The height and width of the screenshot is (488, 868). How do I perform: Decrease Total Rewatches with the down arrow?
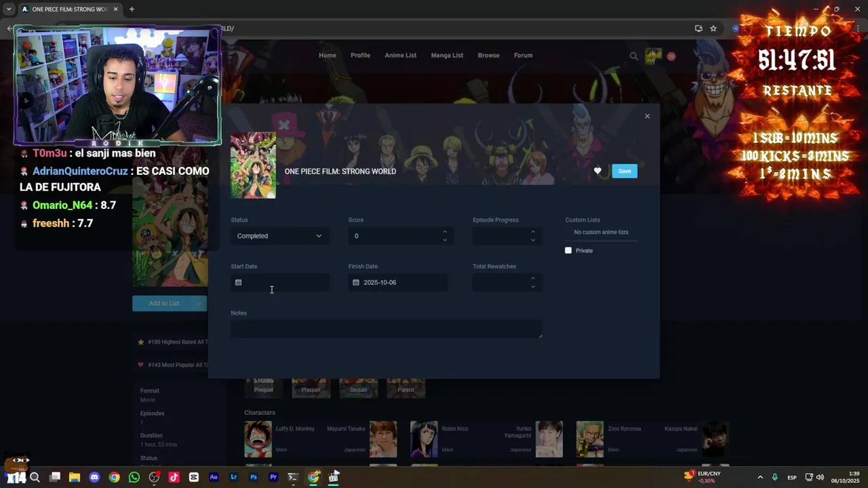[533, 287]
